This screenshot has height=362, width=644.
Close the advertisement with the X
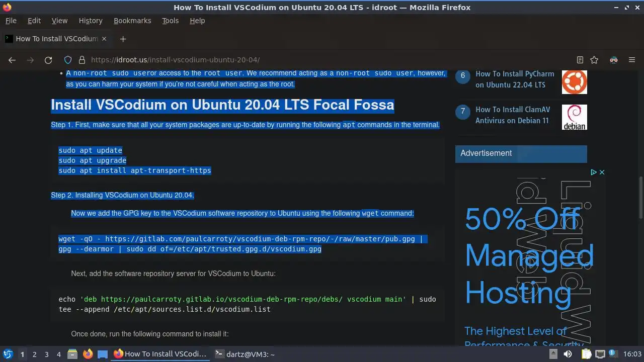[x=602, y=172]
